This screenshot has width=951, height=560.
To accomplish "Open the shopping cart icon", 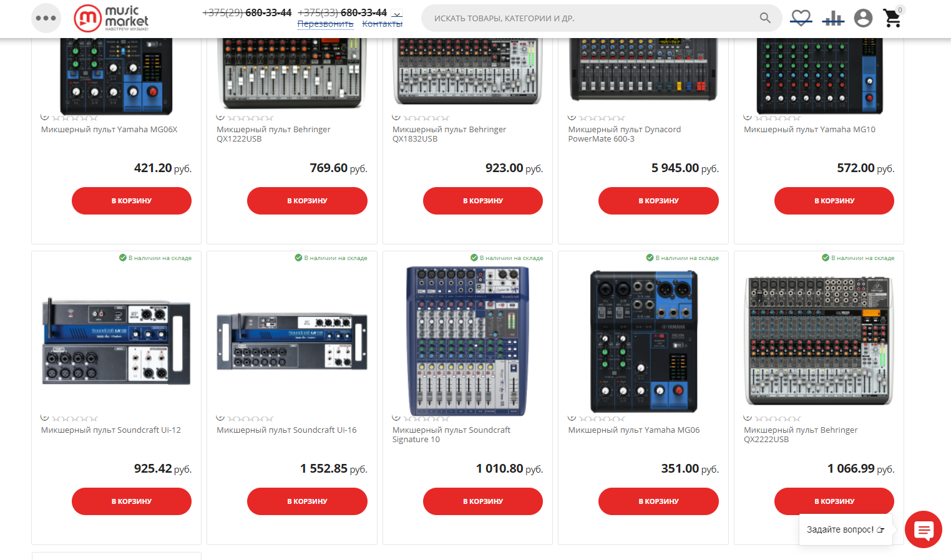I will [893, 17].
